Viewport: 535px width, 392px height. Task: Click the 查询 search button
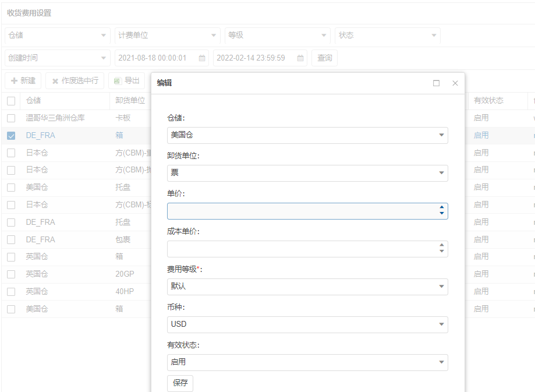[324, 58]
